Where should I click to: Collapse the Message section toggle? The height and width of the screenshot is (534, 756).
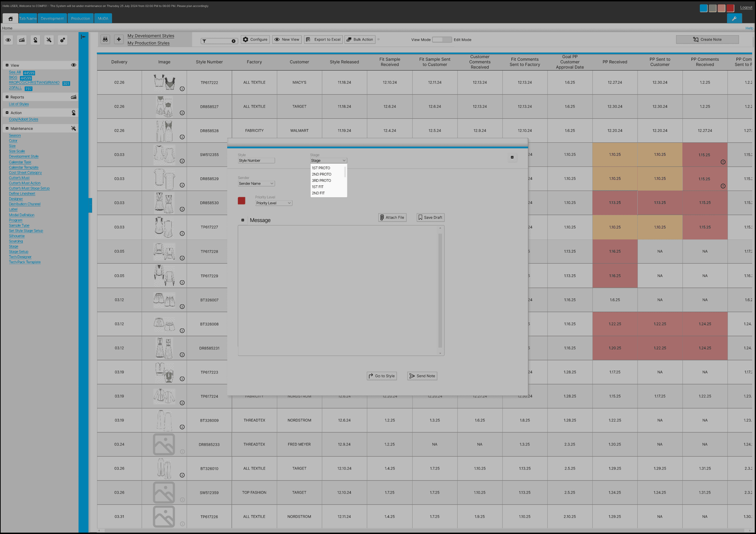243,220
